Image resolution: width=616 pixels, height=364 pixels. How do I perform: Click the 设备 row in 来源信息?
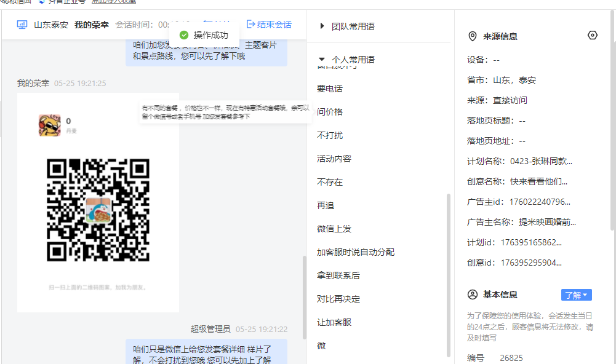(483, 60)
